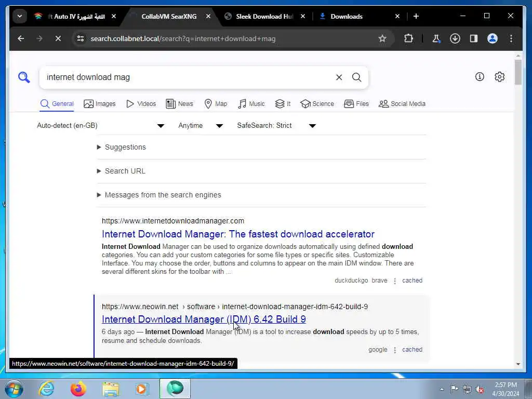This screenshot has width=532, height=399.
Task: Open Action Center flag tray icon
Action: pyautogui.click(x=454, y=389)
